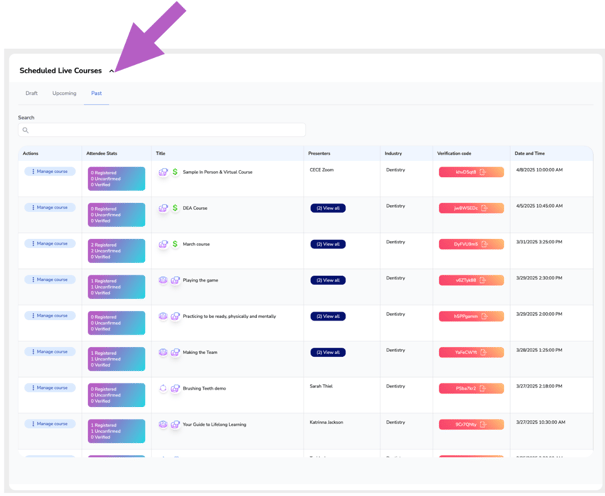Select the Past tab

coord(96,93)
